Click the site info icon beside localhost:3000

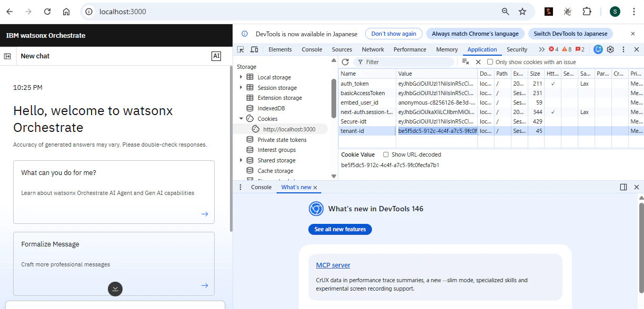(89, 12)
